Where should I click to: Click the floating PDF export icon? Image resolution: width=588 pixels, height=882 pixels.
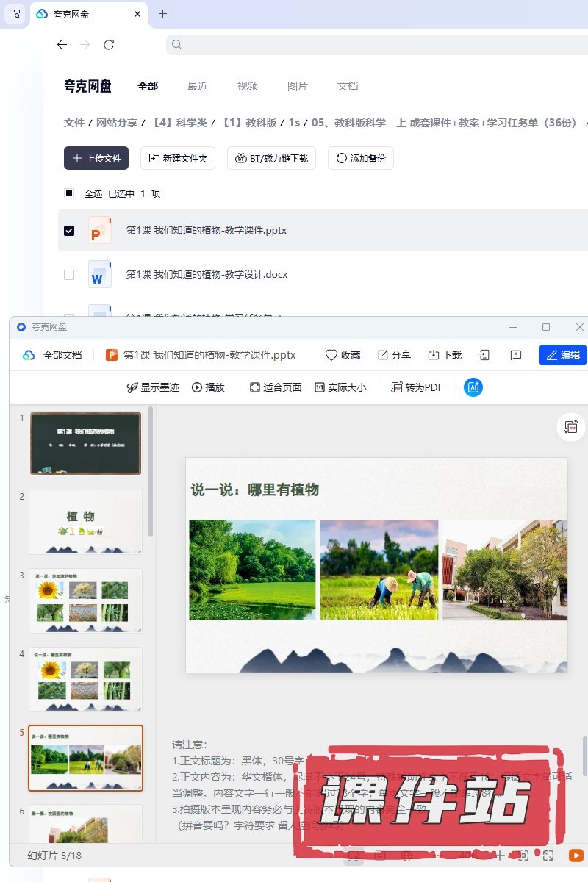[x=571, y=427]
